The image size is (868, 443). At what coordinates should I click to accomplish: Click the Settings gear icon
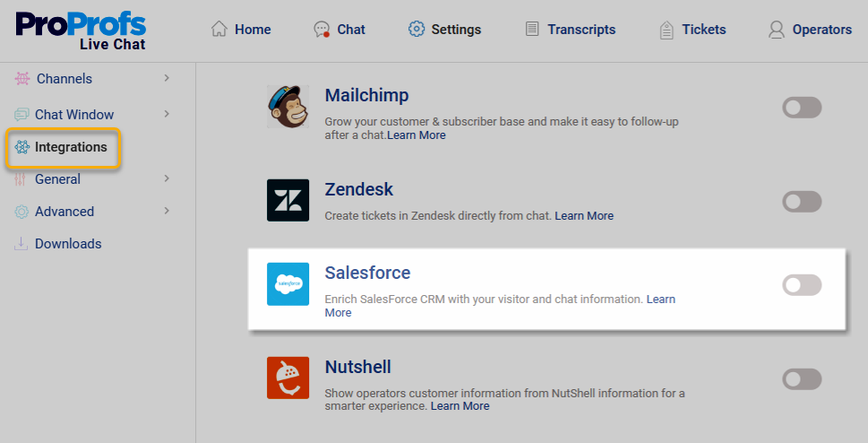pyautogui.click(x=417, y=29)
